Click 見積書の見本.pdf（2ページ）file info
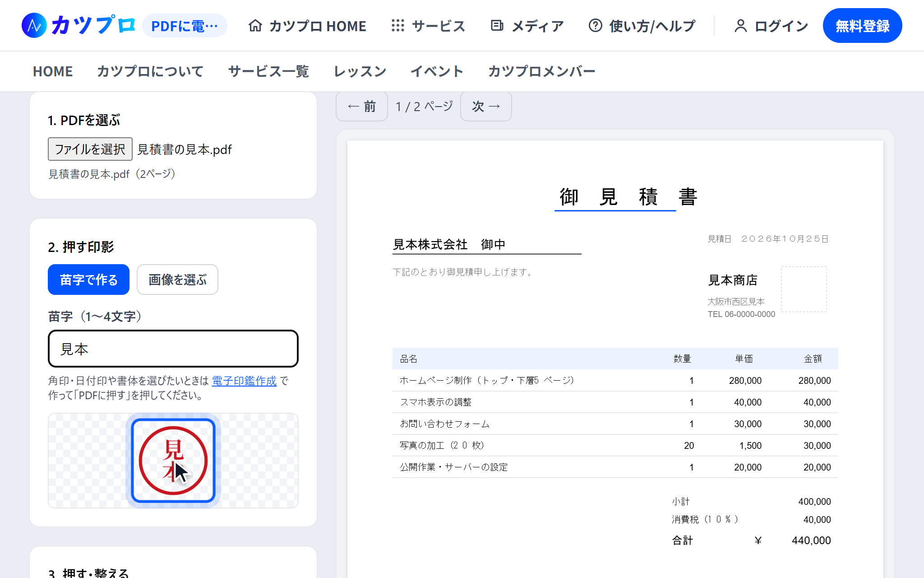The width and height of the screenshot is (924, 578). click(112, 174)
